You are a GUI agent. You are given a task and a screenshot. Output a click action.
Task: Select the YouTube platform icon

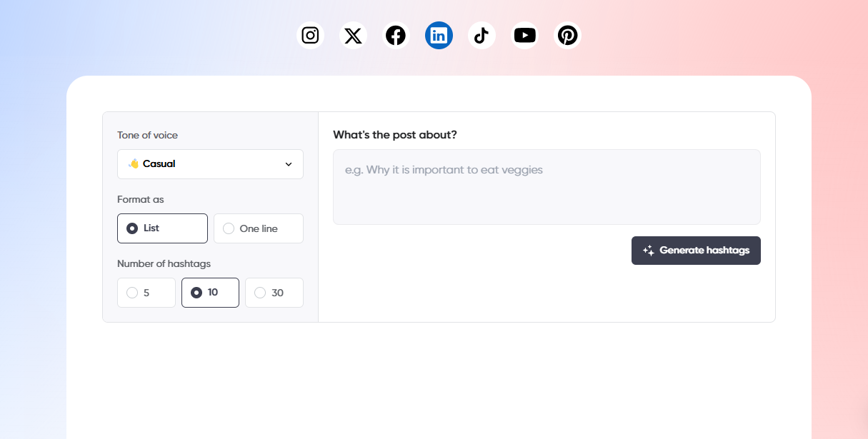click(x=524, y=35)
